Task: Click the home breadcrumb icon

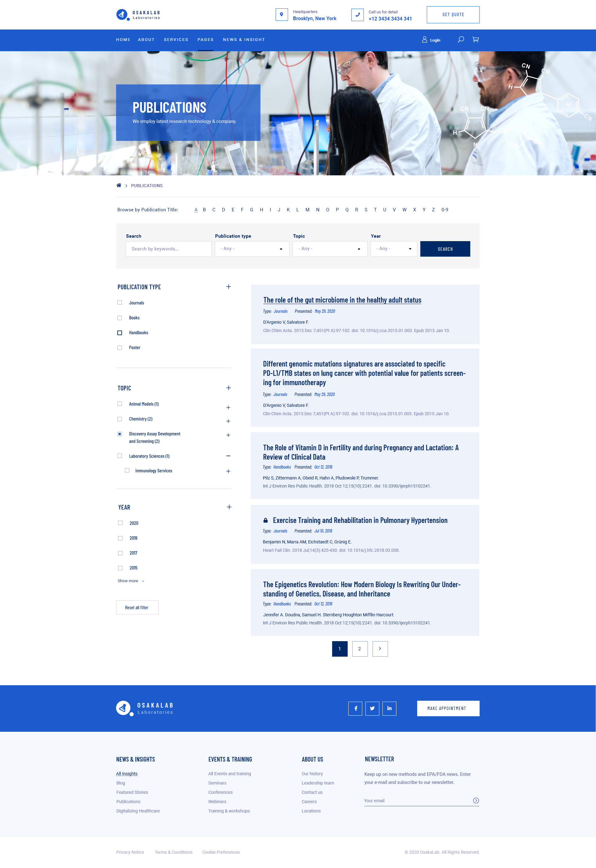Action: click(119, 185)
